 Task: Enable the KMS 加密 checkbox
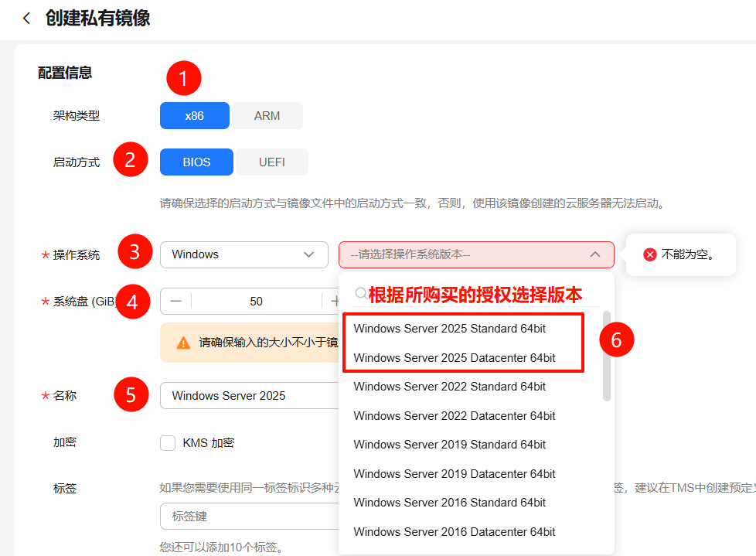coord(168,442)
